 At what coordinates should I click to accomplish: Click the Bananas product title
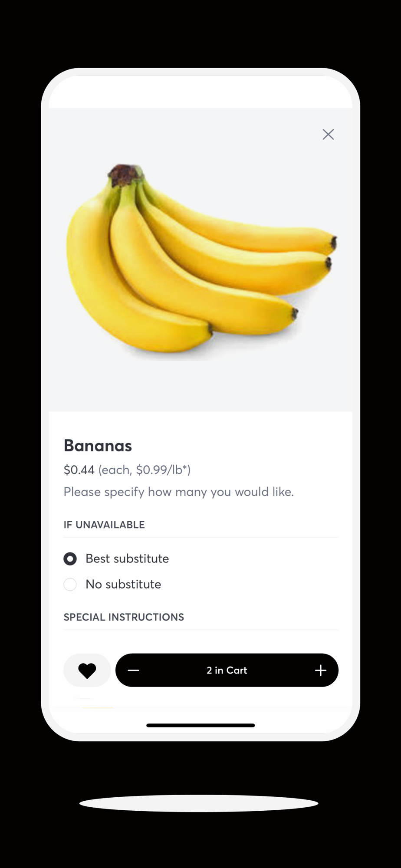[x=98, y=446]
